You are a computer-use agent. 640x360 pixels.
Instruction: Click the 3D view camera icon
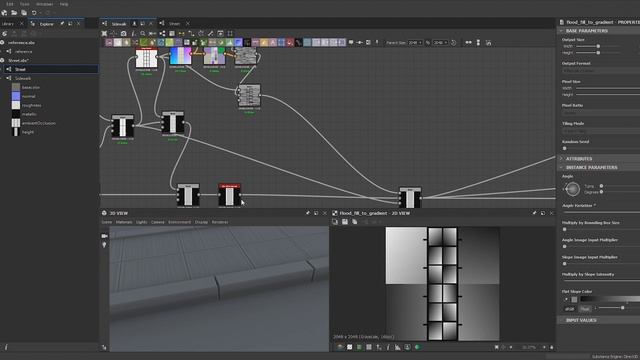(104, 236)
